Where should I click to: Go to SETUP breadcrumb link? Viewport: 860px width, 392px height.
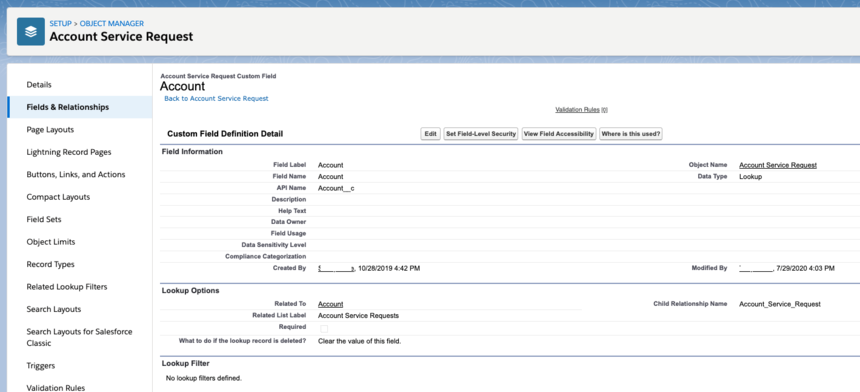[x=60, y=24]
